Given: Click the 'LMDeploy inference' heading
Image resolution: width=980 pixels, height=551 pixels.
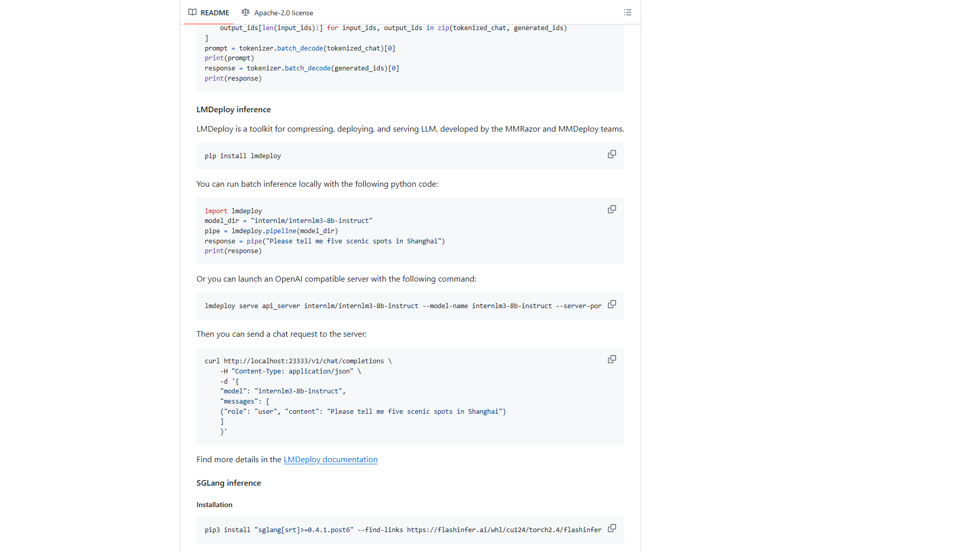Looking at the screenshot, I should [234, 109].
